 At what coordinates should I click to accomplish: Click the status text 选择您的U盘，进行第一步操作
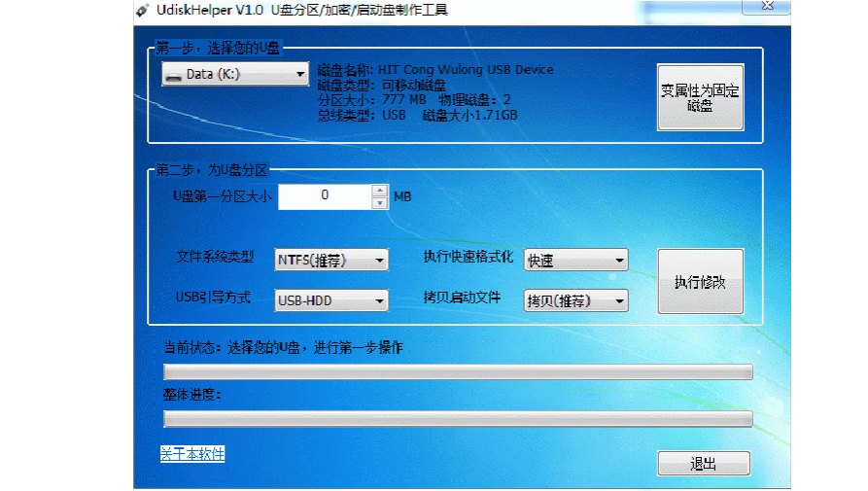point(315,348)
